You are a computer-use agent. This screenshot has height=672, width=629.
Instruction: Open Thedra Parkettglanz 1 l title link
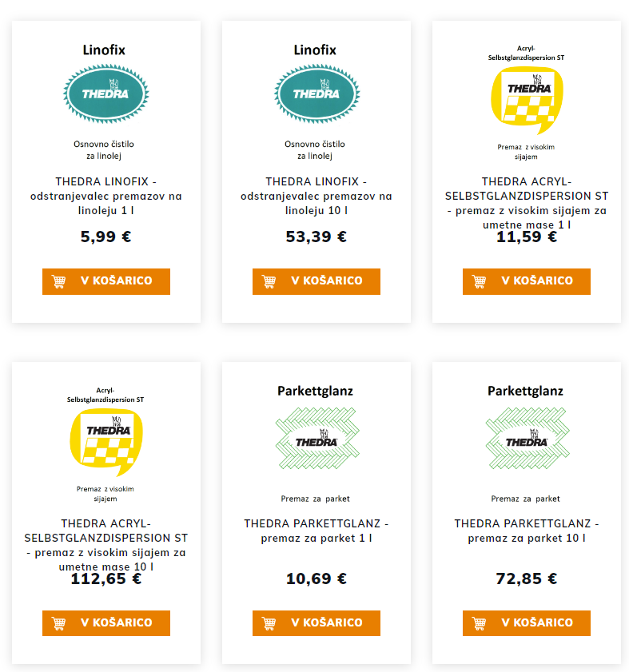click(316, 531)
